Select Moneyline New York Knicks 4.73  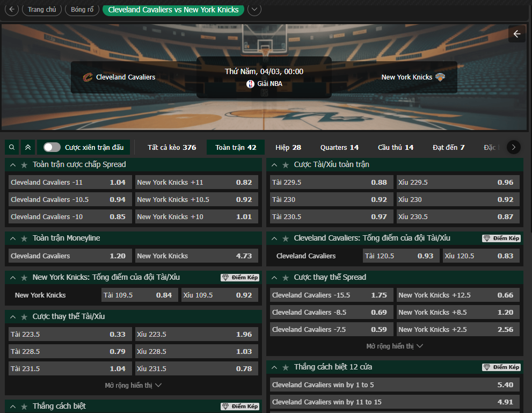[x=196, y=256]
